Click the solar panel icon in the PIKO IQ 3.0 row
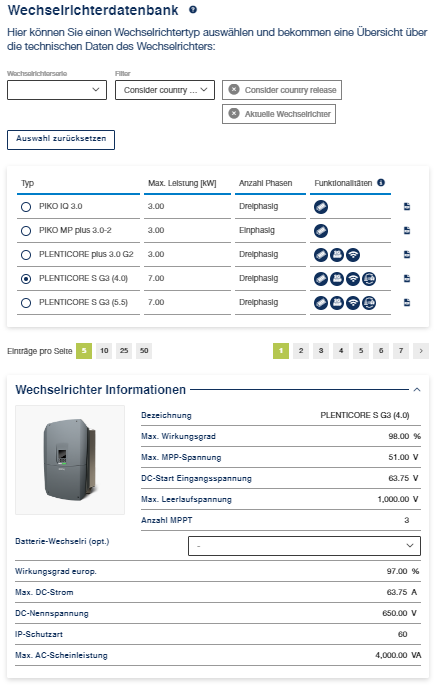The image size is (438, 687). pyautogui.click(x=321, y=207)
